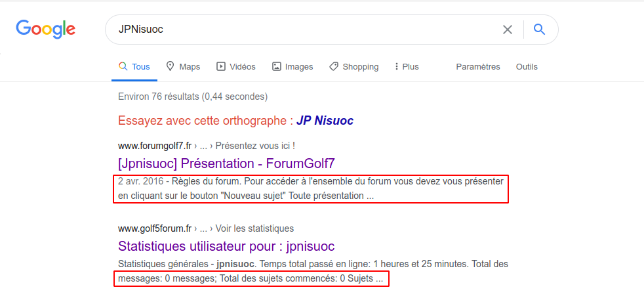Open Statistiques utilisateur pour : jpnisuoc result
644x300 pixels.
pyautogui.click(x=226, y=246)
